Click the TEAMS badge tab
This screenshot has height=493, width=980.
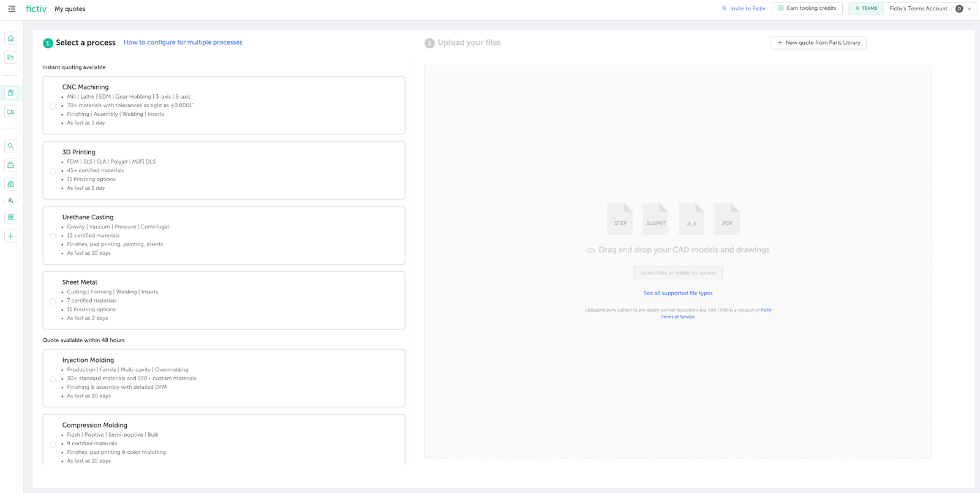tap(866, 9)
